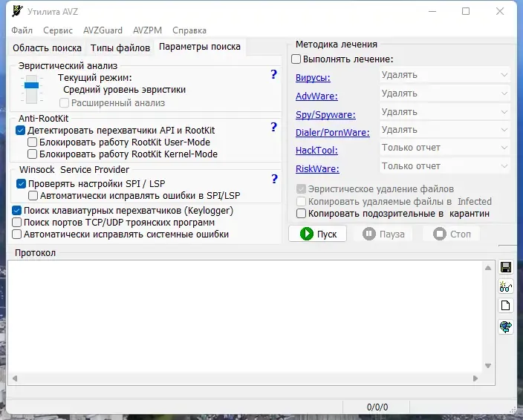The width and height of the screenshot is (523, 420).
Task: Open the AdvWare action dropdown
Action: coord(444,93)
